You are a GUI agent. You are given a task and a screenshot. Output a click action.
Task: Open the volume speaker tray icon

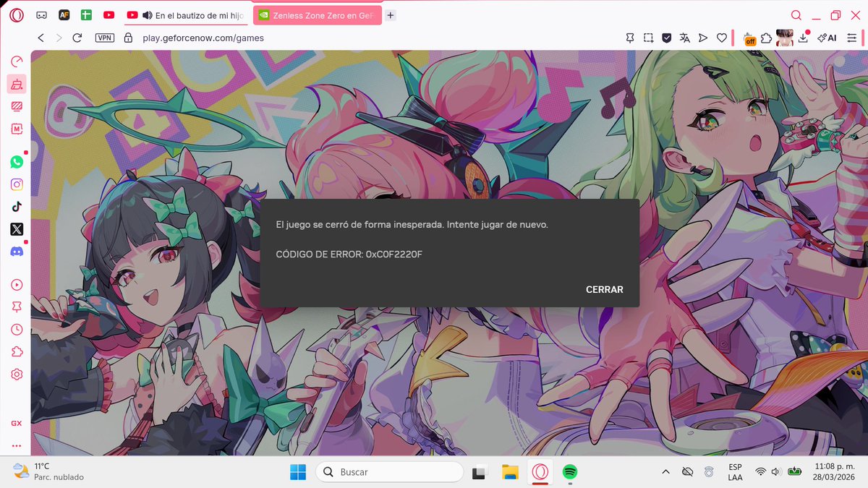776,472
